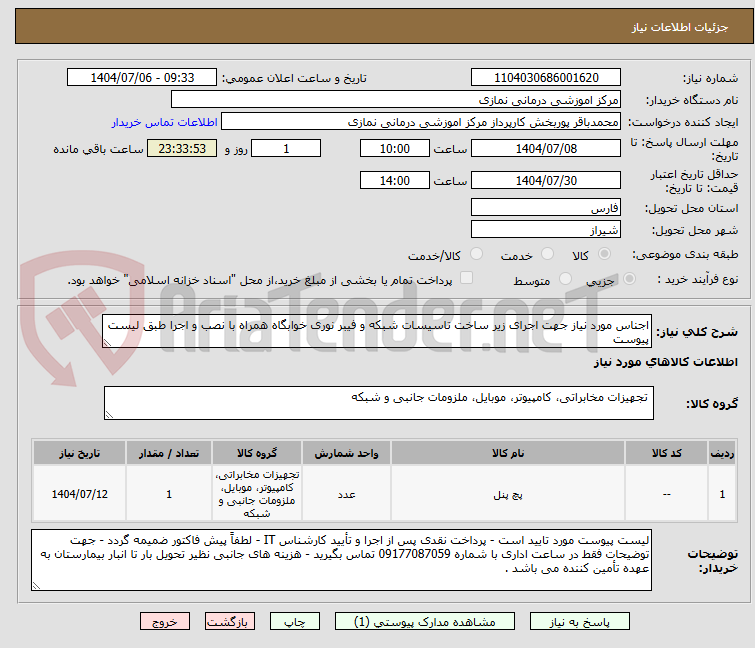Click the واحد شمارش column header
The height and width of the screenshot is (648, 755).
(346, 453)
